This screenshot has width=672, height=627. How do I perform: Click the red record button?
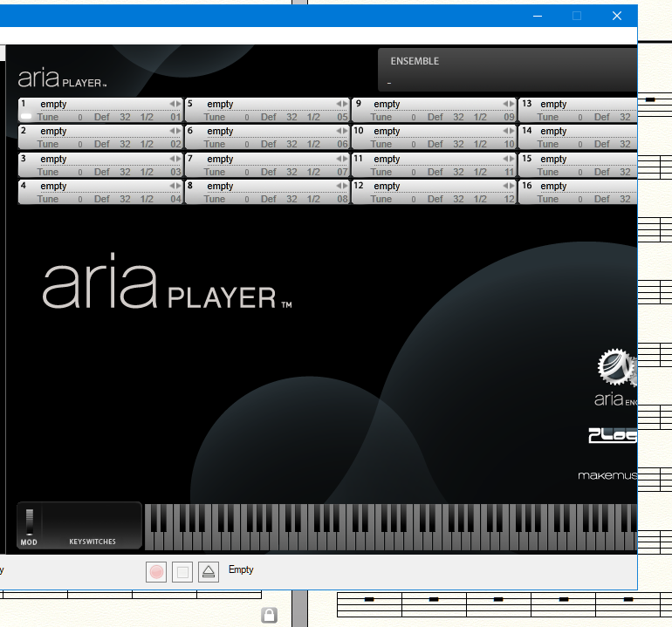[157, 572]
